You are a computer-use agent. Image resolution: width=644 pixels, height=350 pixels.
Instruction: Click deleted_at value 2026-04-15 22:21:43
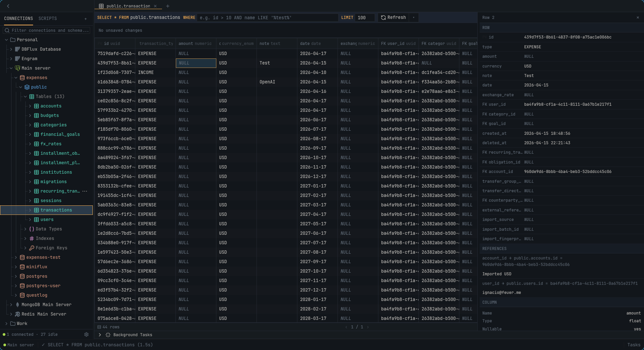(x=547, y=143)
